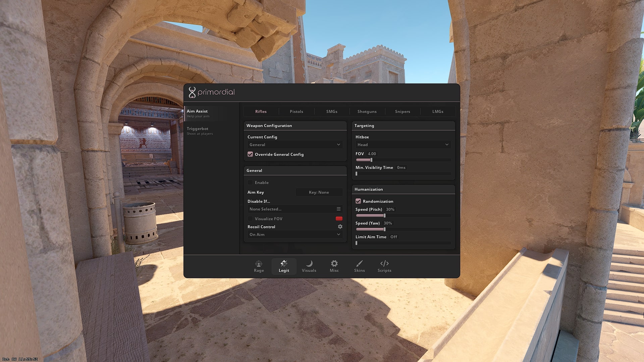Screen dimensions: 644x362
Task: Open Misc settings via the gear icon
Action: (x=334, y=266)
